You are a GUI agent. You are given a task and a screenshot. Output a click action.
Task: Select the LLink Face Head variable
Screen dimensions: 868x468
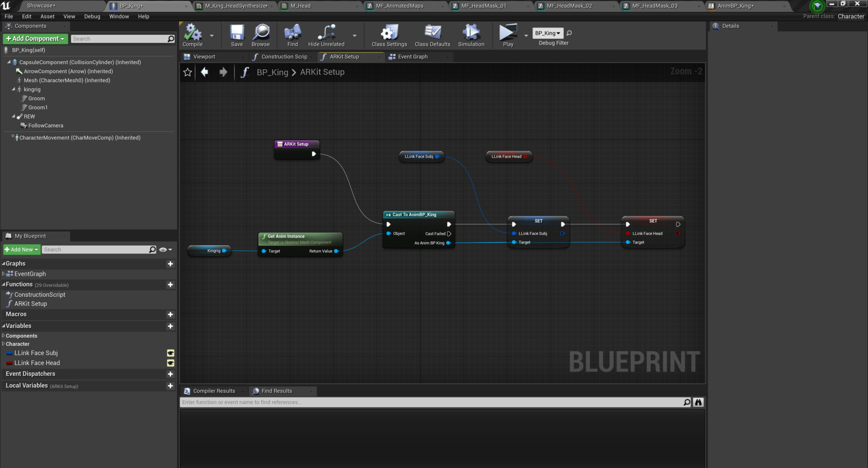click(37, 363)
